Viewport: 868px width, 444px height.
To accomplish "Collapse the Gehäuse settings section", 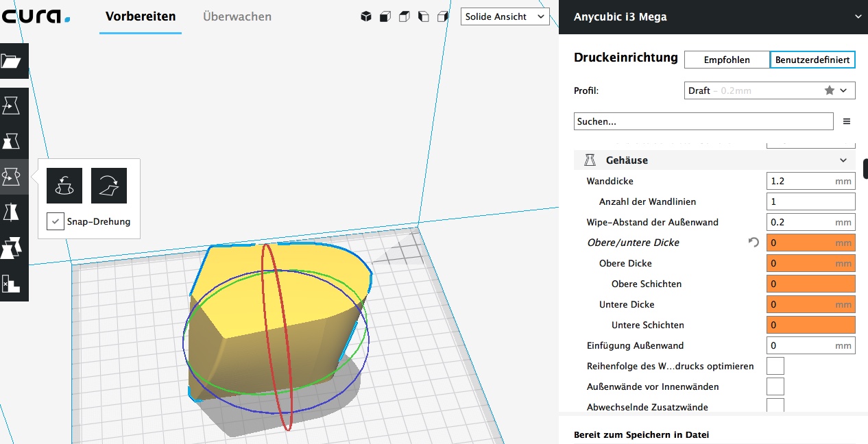I will (843, 160).
